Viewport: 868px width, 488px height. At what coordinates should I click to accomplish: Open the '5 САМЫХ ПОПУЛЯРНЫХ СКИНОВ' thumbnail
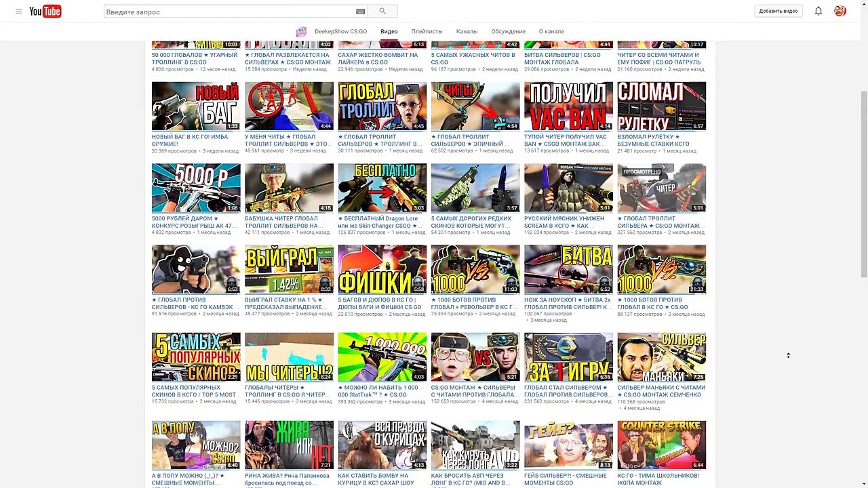[x=196, y=357]
